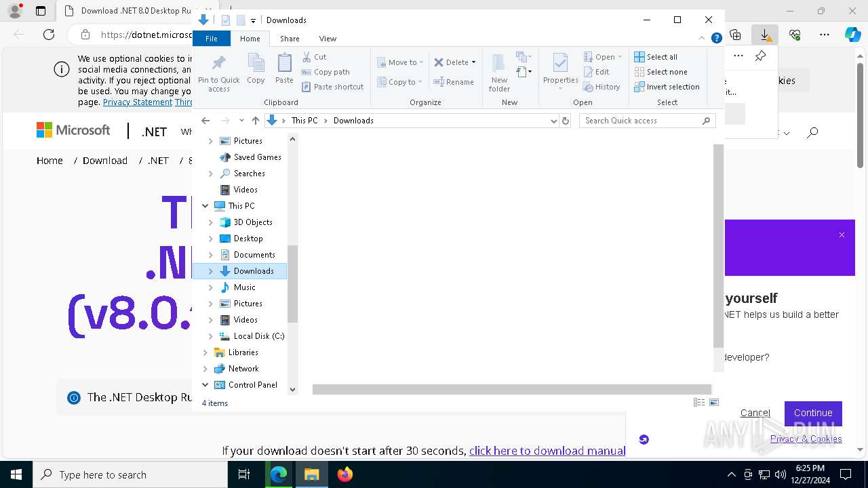Click Paste shortcut in ribbon

click(332, 87)
